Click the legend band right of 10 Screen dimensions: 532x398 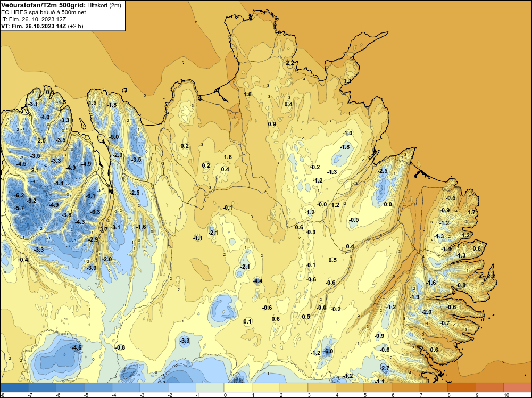518,387
